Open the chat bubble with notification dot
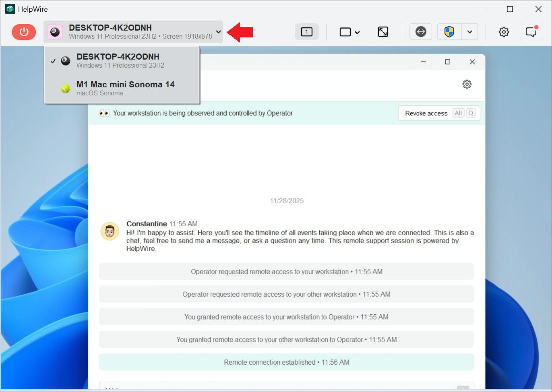 click(x=531, y=31)
